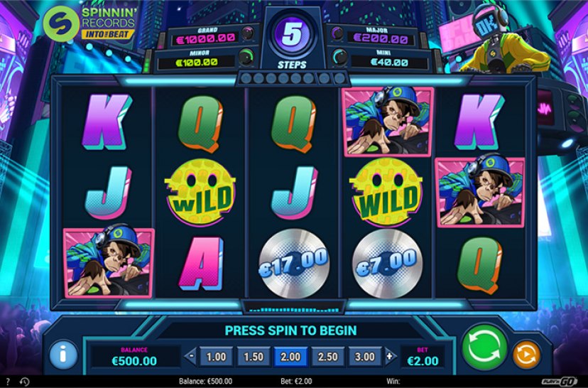Click the help question mark icon

(9, 381)
